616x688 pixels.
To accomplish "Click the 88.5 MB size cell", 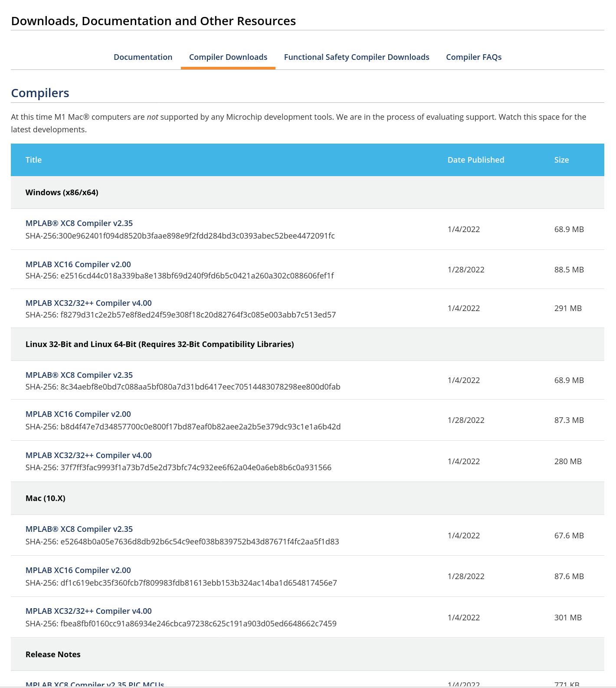I will click(x=569, y=270).
